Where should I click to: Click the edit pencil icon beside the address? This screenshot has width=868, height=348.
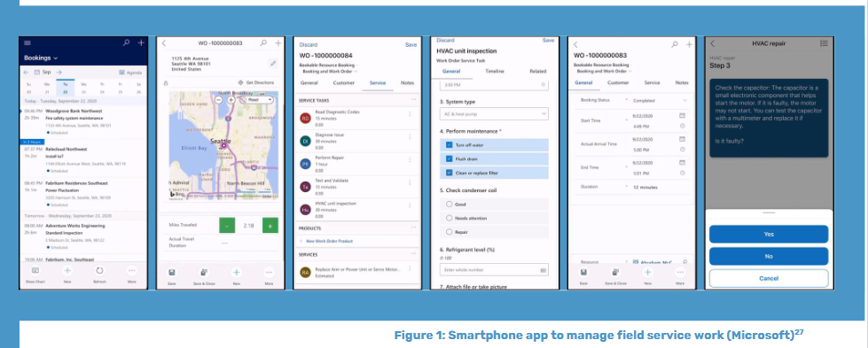pyautogui.click(x=272, y=64)
